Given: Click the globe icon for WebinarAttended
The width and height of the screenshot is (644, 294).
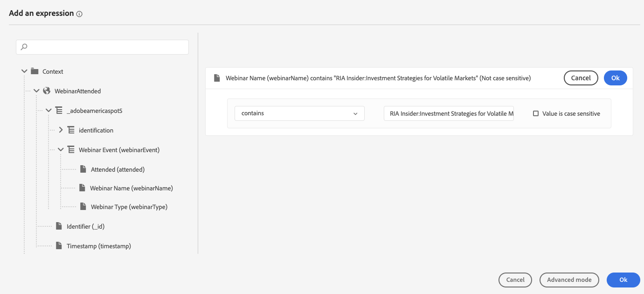Looking at the screenshot, I should (x=47, y=91).
